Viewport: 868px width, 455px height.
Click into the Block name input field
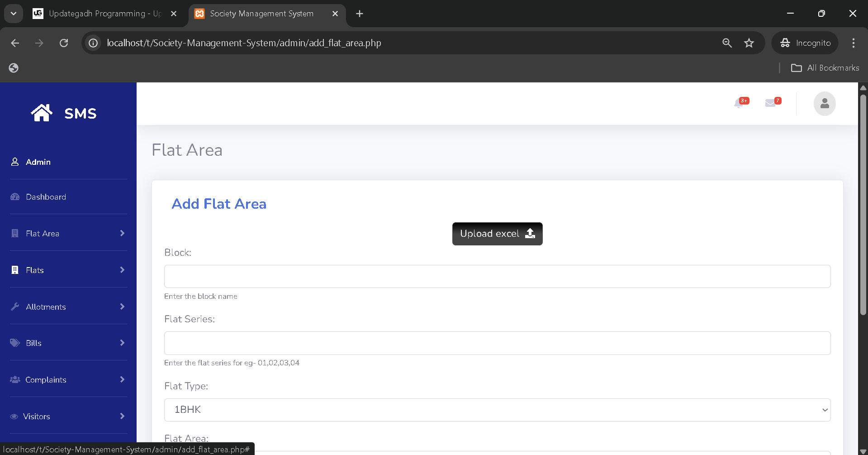point(497,276)
